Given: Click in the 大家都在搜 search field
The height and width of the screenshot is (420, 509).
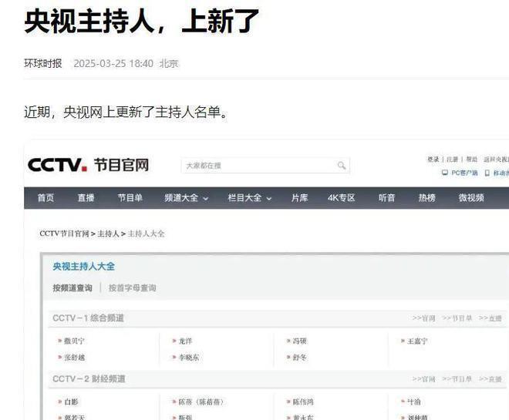Looking at the screenshot, I should tap(258, 166).
